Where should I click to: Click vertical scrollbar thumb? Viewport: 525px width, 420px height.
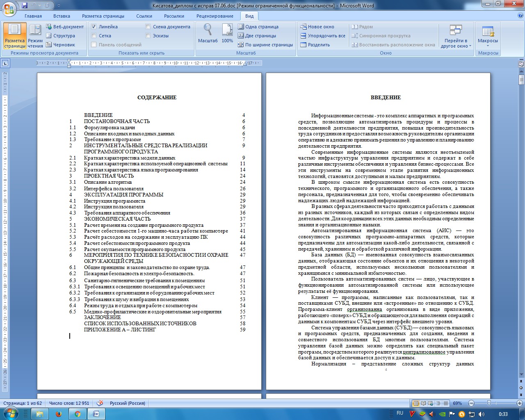[521, 79]
